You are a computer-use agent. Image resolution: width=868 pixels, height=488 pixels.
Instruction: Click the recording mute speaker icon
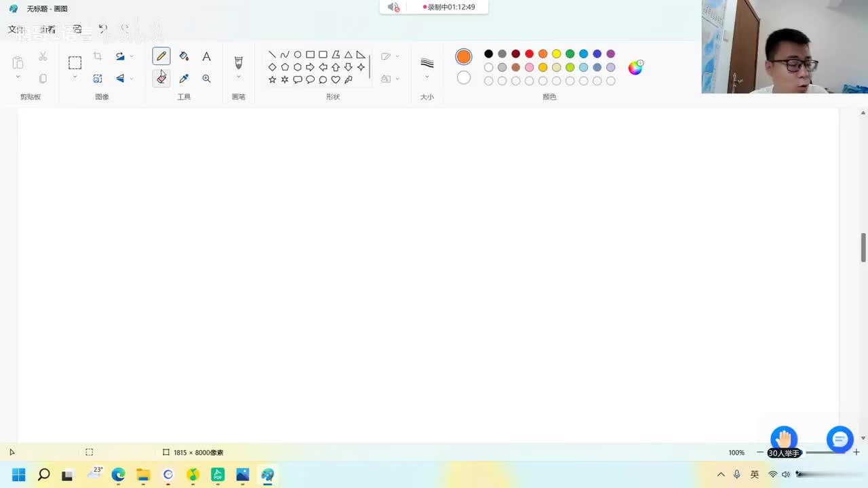click(x=393, y=7)
